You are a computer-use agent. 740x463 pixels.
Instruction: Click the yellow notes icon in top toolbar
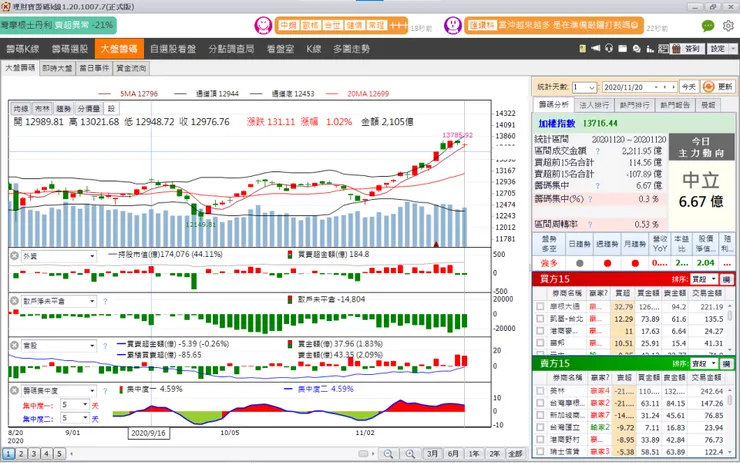582,49
